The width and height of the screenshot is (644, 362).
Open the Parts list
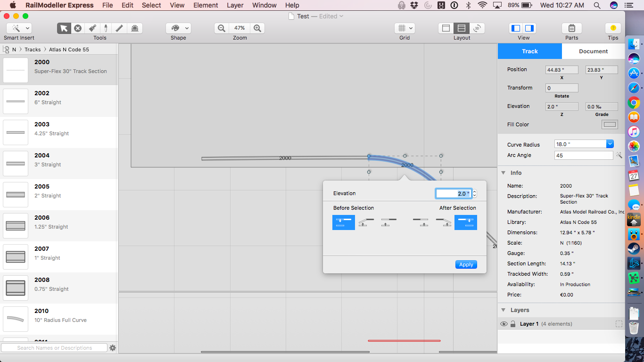[x=571, y=28]
